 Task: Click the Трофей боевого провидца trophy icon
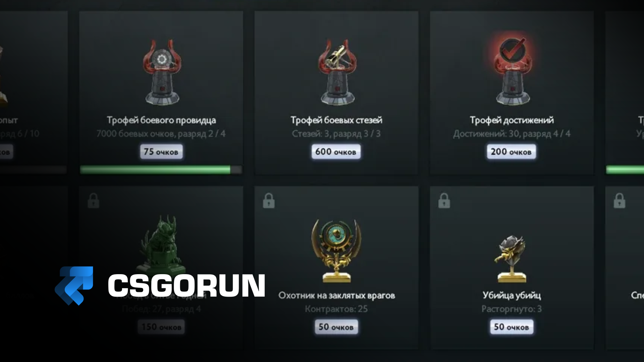point(162,72)
